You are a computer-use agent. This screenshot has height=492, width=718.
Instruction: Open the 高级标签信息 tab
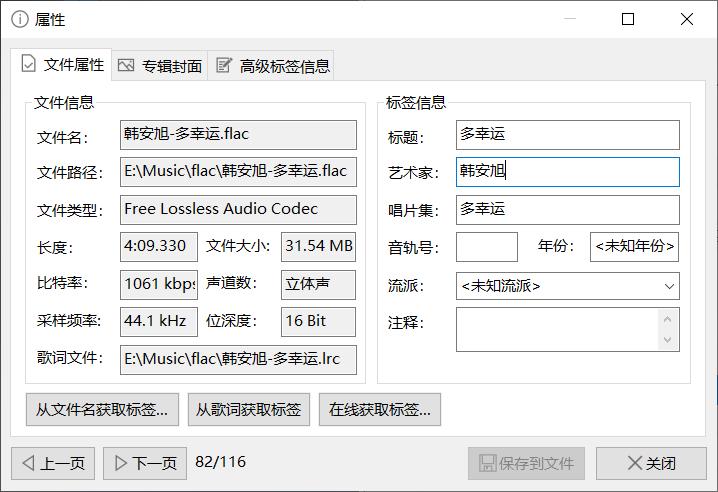click(271, 66)
